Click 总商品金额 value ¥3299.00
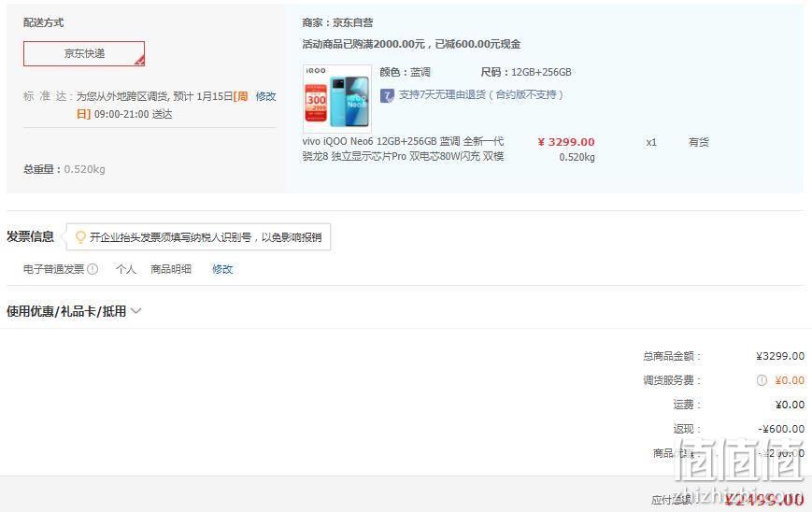This screenshot has height=512, width=812. click(780, 356)
